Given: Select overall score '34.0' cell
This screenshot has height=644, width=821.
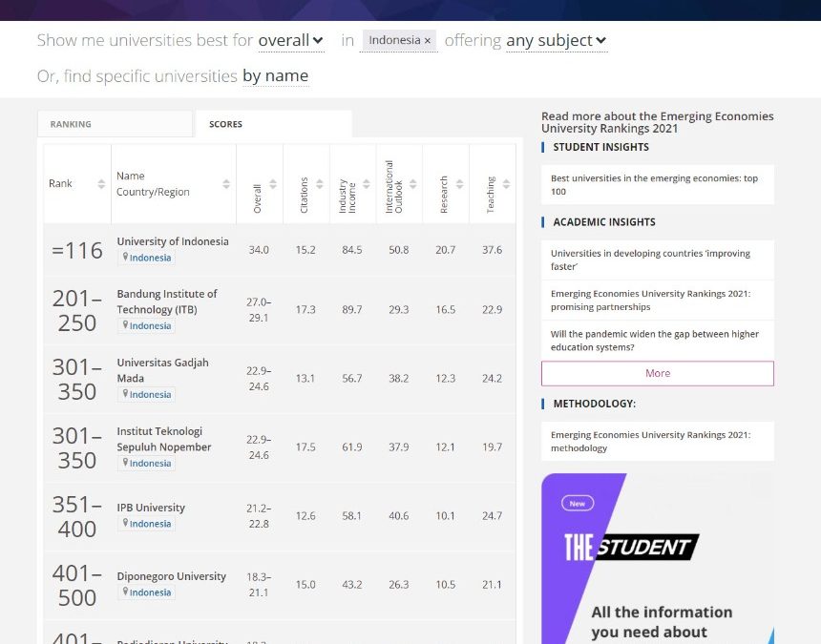Looking at the screenshot, I should click(x=259, y=250).
